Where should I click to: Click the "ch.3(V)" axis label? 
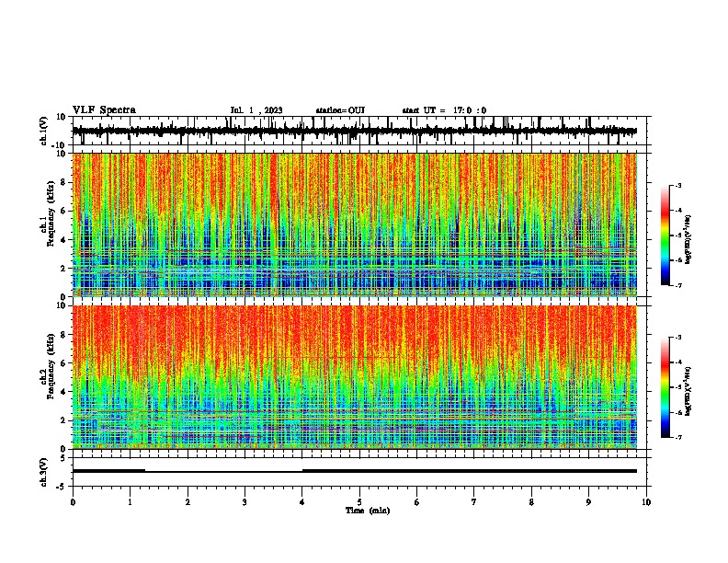[44, 472]
